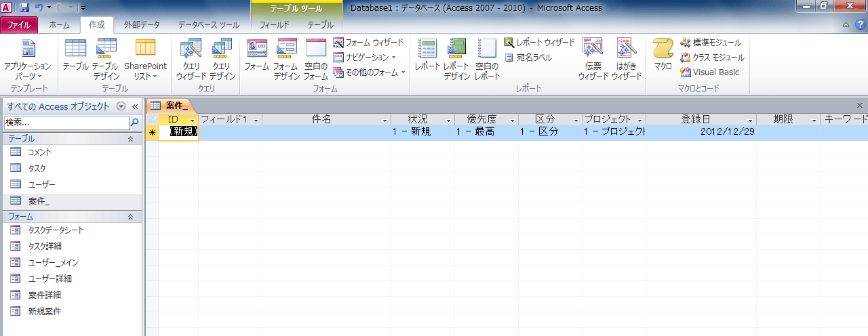Open テーブル デザイン view

pos(106,60)
